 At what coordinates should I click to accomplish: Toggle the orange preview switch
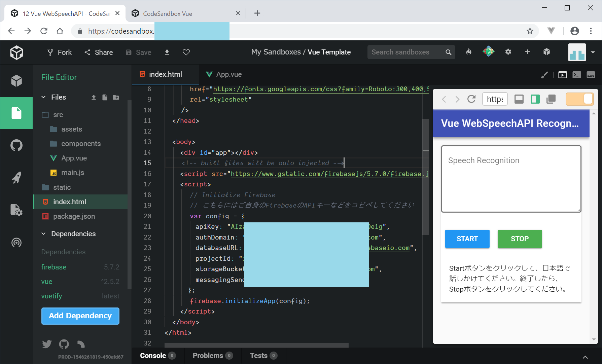click(579, 99)
